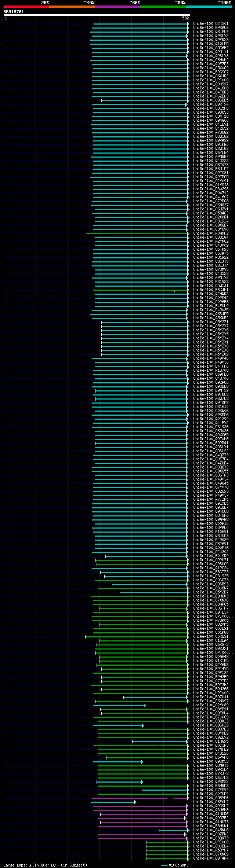Select UniRef100_A6ZEA3 label
The height and width of the screenshot is (868, 235).
click(x=211, y=96)
